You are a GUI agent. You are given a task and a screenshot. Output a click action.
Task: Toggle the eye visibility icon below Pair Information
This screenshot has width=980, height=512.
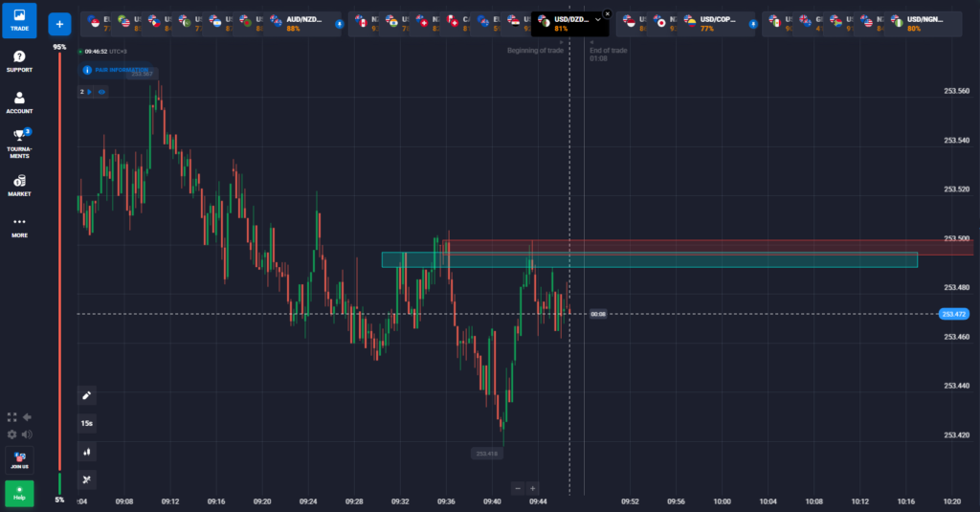click(102, 92)
